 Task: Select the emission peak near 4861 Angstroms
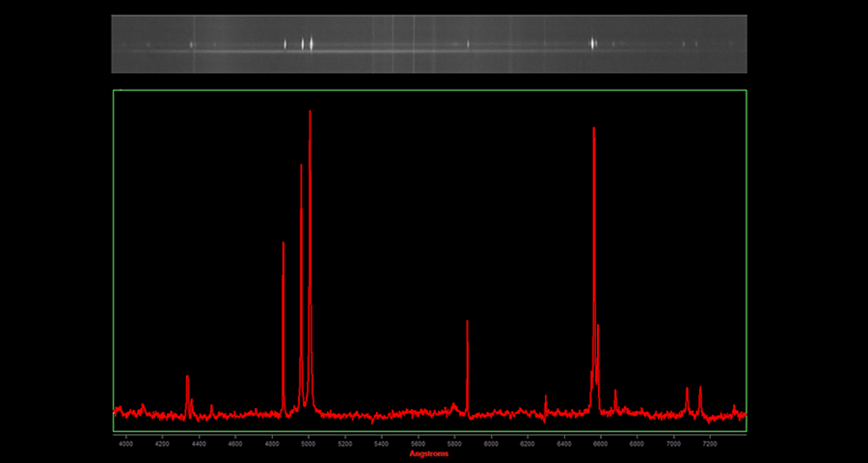coord(283,243)
